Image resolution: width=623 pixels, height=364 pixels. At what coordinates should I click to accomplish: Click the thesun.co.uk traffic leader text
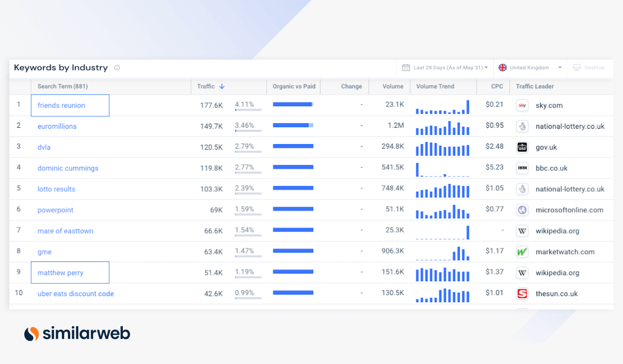coord(557,294)
